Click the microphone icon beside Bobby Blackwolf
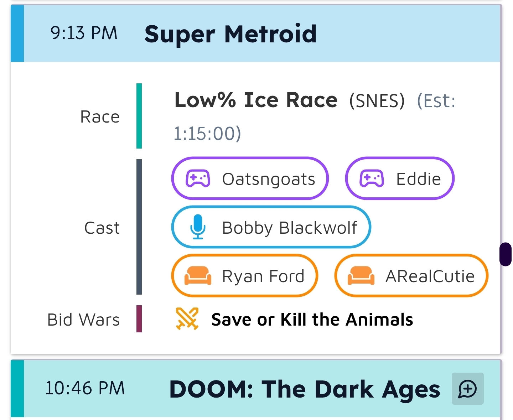Image resolution: width=513 pixels, height=420 pixels. click(198, 227)
